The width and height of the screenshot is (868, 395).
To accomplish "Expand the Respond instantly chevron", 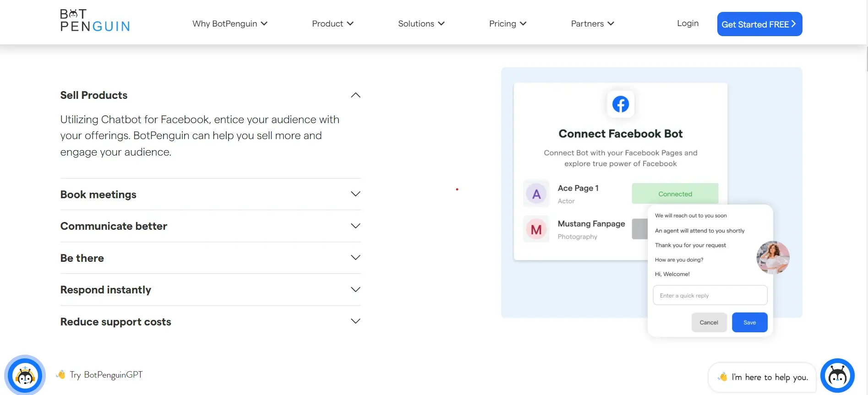I will tap(355, 290).
